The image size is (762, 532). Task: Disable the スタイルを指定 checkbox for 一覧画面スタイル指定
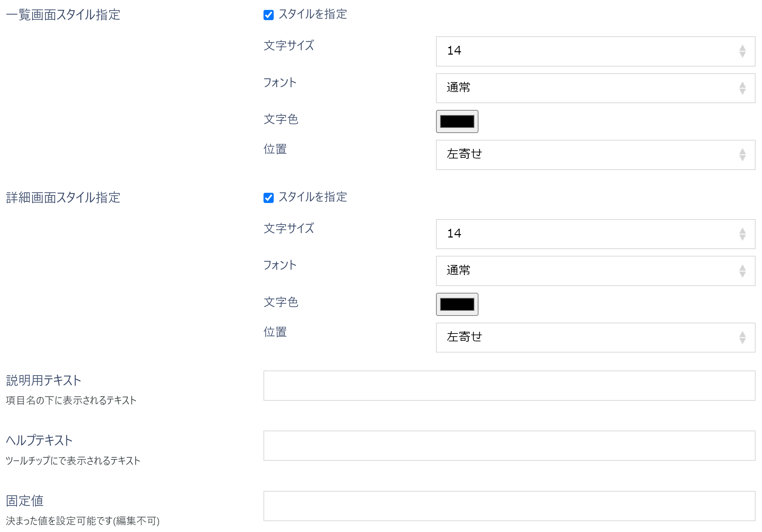point(268,15)
